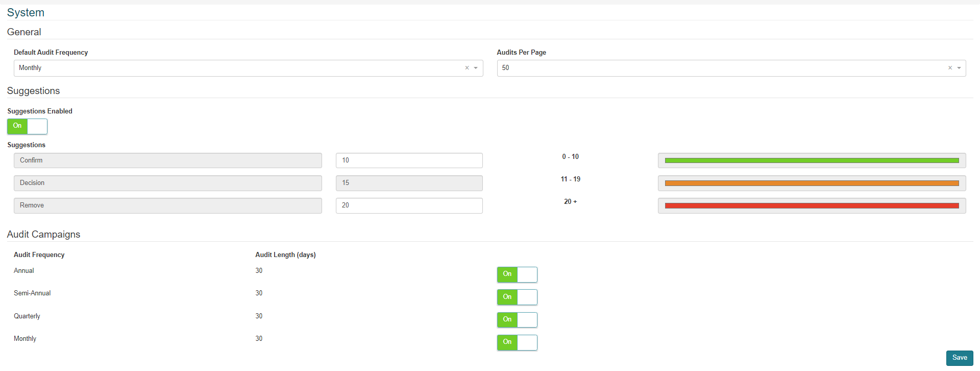Viewport: 980px width, 371px height.
Task: Click the orange Decision color bar
Action: click(812, 183)
